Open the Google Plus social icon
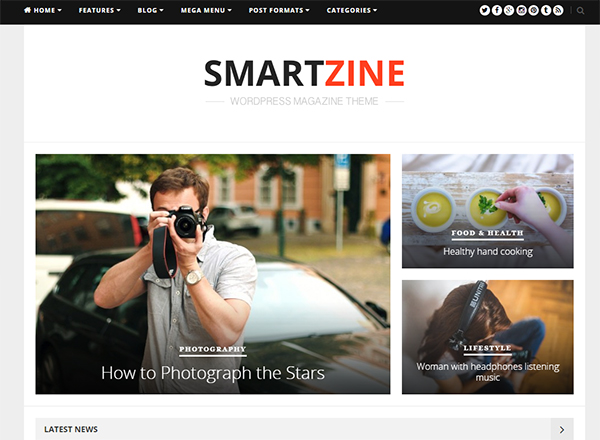Image resolution: width=600 pixels, height=440 pixels. point(509,10)
